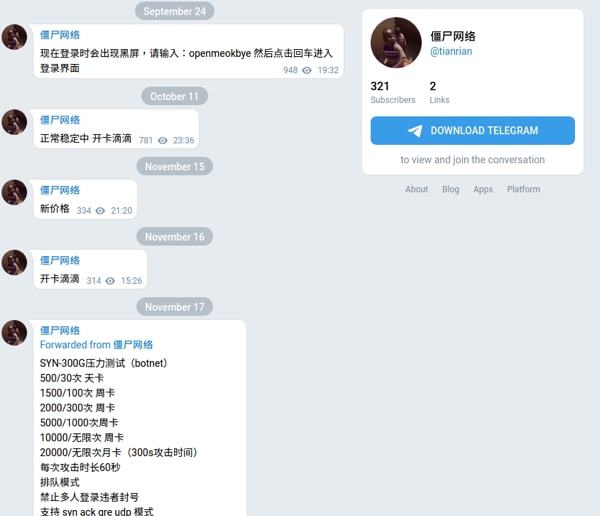This screenshot has width=600, height=516.
Task: Open the About footer link
Action: pyautogui.click(x=416, y=189)
